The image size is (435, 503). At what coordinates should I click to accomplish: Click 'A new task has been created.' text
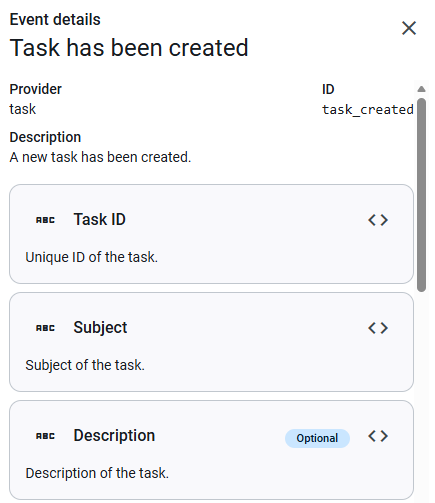click(100, 157)
